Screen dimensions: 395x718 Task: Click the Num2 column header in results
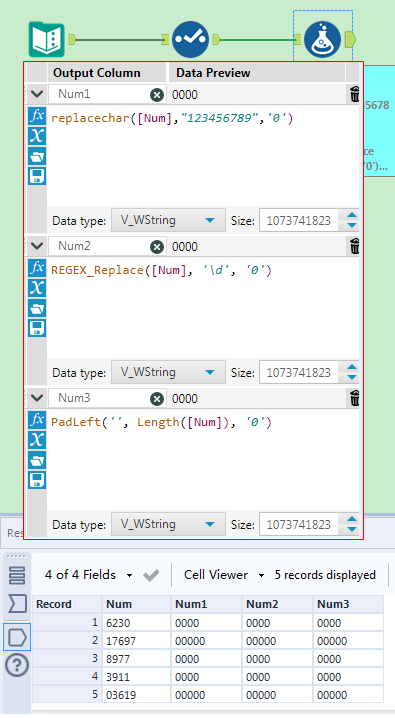tap(277, 604)
